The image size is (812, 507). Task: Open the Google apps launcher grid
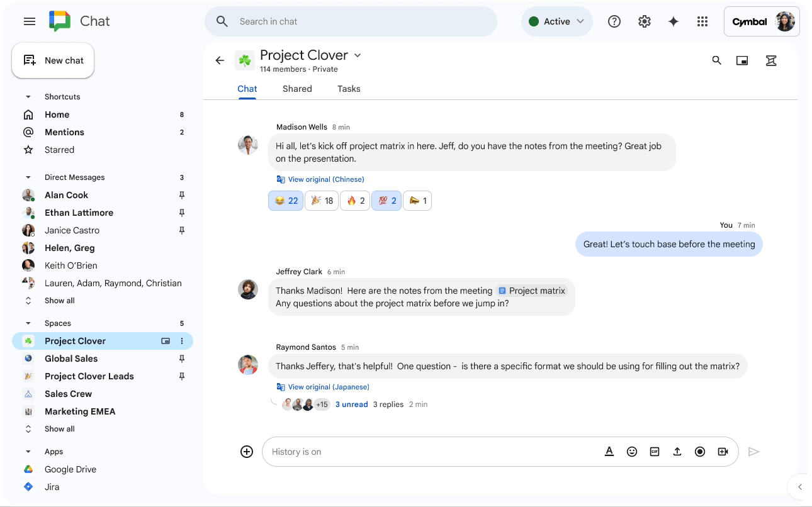point(702,21)
